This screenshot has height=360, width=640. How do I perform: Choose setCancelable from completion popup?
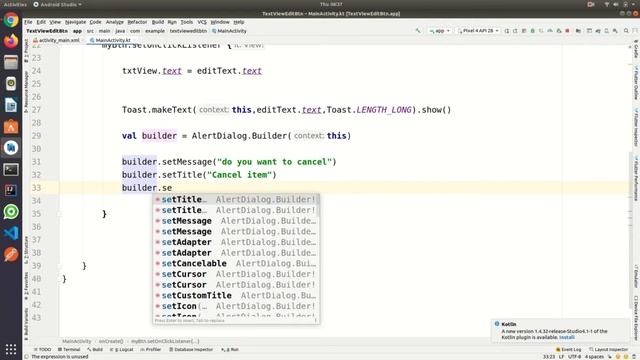point(236,263)
